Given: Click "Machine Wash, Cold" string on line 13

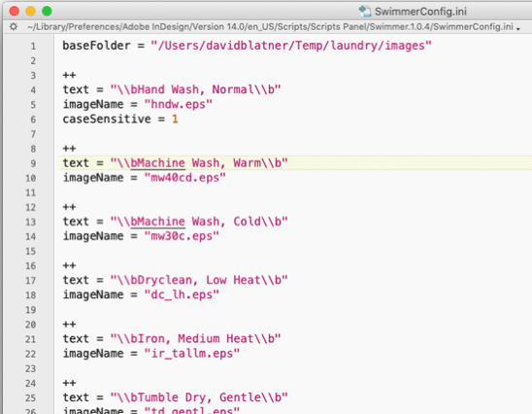Looking at the screenshot, I should [x=199, y=222].
